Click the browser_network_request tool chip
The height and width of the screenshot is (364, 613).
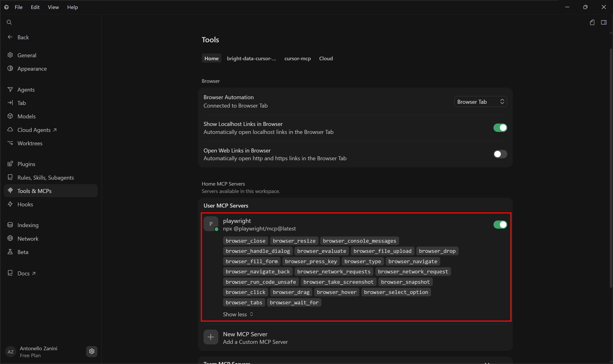pyautogui.click(x=413, y=272)
